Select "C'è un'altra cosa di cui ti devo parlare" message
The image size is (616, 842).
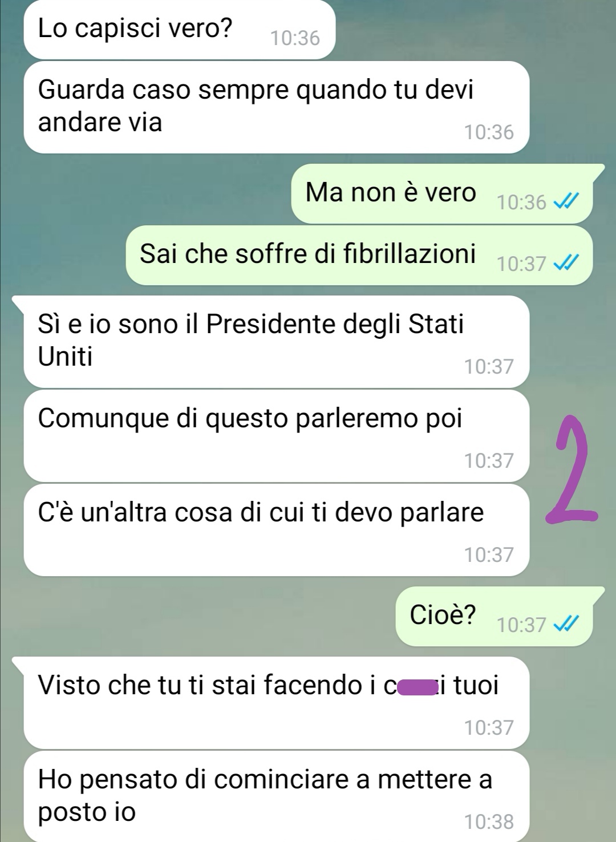277,530
